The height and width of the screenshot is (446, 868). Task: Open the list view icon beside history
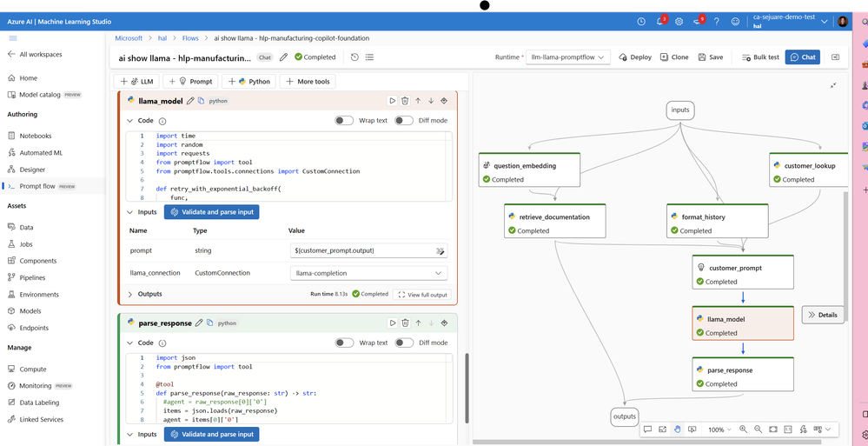pos(370,57)
